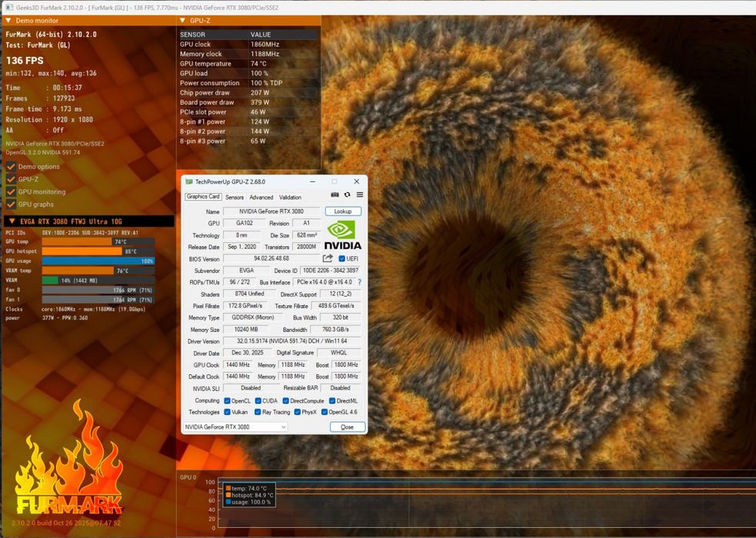Toggle the UEFI checkbox
The width and height of the screenshot is (756, 538).
tap(341, 259)
